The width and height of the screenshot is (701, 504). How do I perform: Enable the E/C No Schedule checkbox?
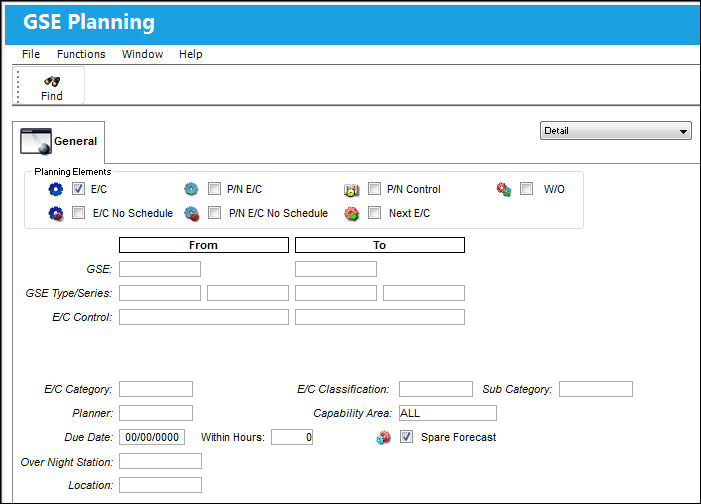click(x=78, y=212)
